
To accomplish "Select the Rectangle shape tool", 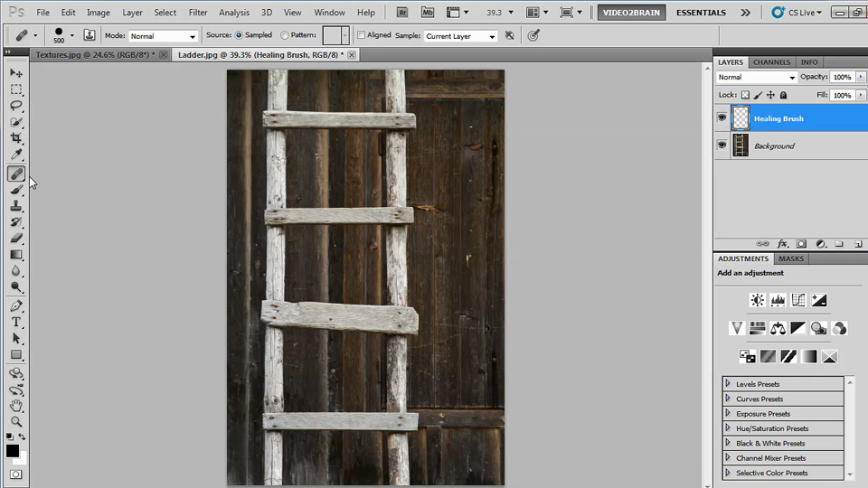I will point(16,354).
